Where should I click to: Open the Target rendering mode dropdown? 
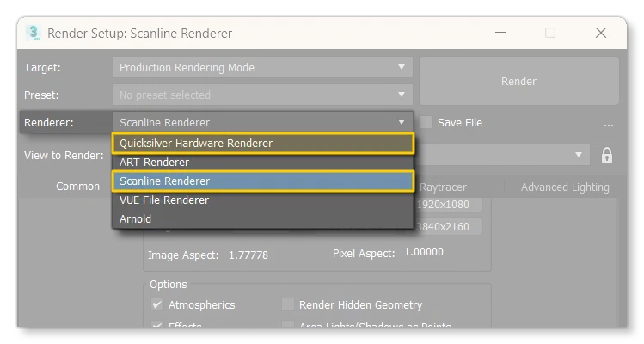coord(263,67)
